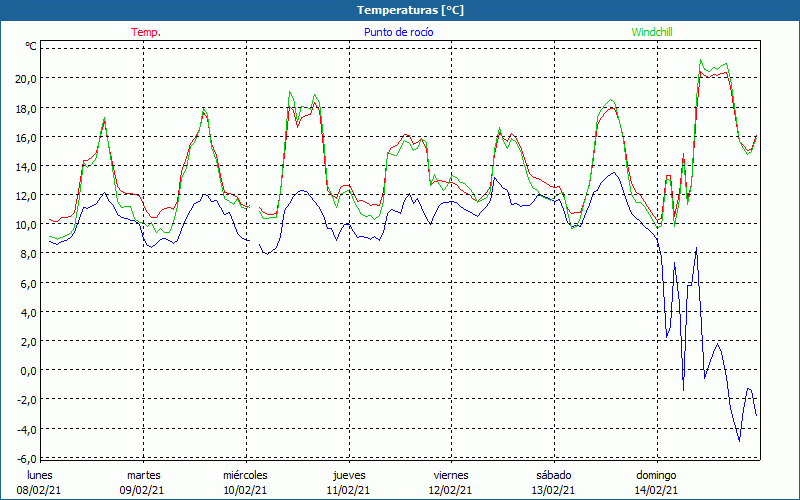Click the '14,0' y-axis value
This screenshot has width=800, height=500.
[x=26, y=167]
